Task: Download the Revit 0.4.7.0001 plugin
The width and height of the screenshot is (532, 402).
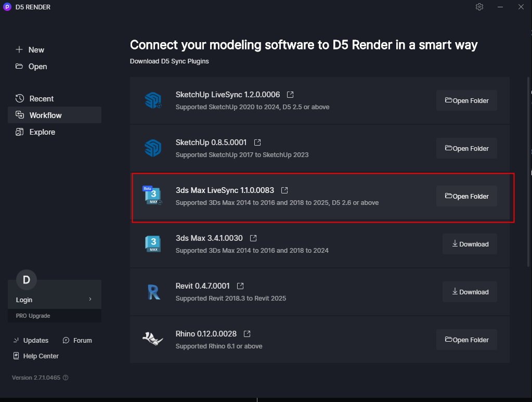Action: tap(469, 292)
